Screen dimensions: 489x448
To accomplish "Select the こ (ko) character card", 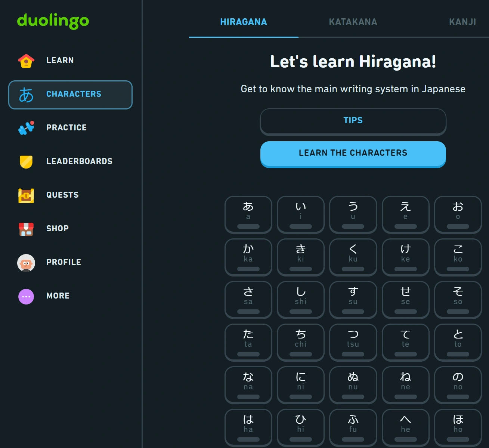I will coord(458,257).
